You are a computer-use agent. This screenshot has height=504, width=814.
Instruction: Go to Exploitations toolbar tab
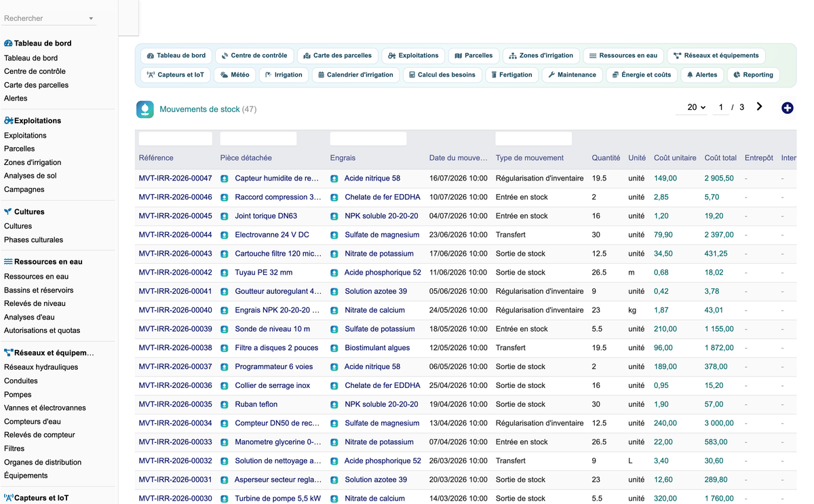pos(414,56)
